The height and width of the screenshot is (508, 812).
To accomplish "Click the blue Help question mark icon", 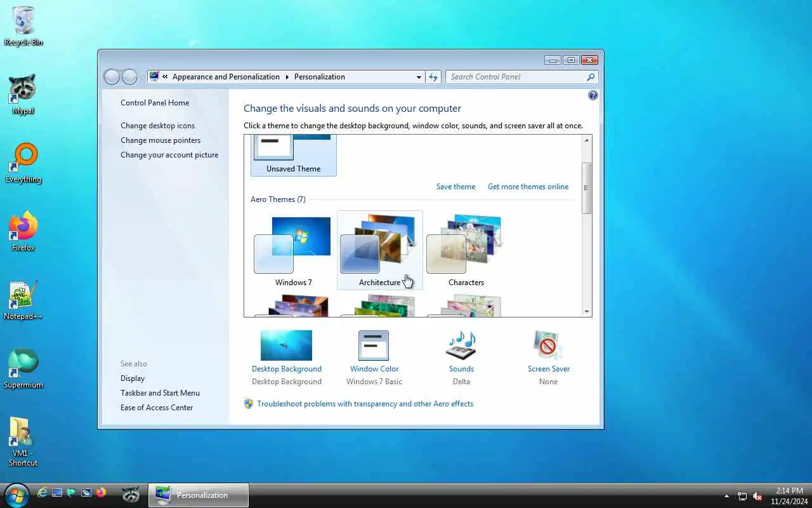I will coord(593,95).
